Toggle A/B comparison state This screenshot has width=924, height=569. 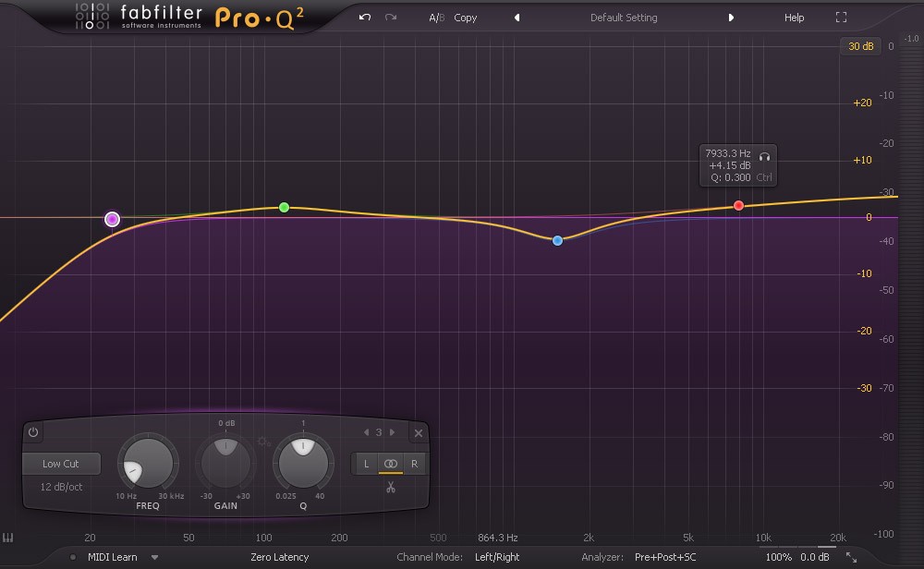coord(437,18)
